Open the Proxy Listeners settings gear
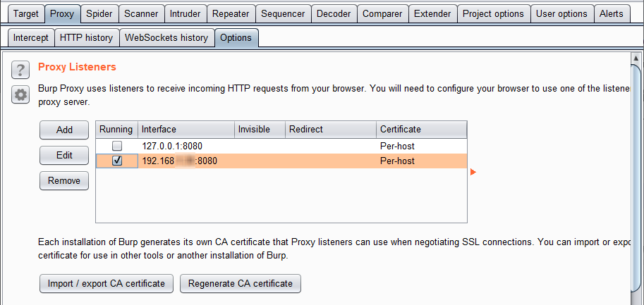 [20, 95]
